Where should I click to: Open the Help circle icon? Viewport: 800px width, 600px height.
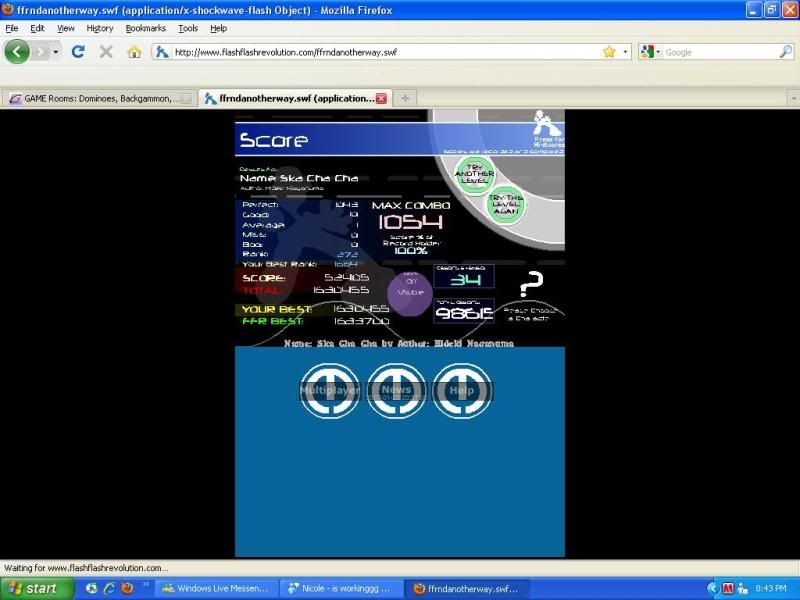click(462, 390)
